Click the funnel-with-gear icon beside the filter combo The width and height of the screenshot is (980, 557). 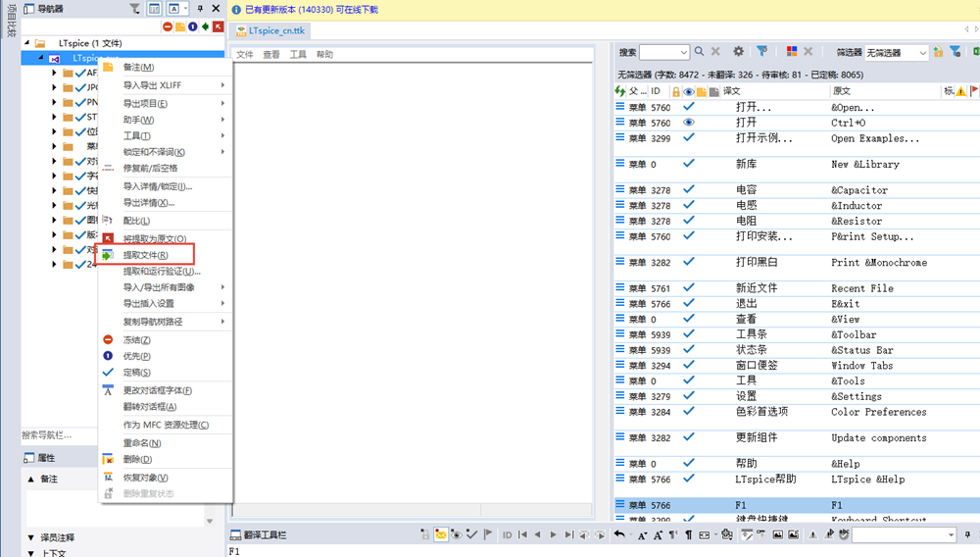pos(955,52)
